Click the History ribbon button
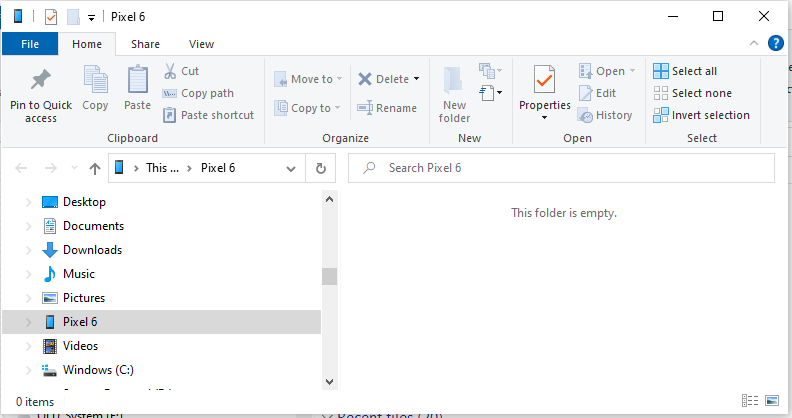The height and width of the screenshot is (418, 792). (x=605, y=115)
